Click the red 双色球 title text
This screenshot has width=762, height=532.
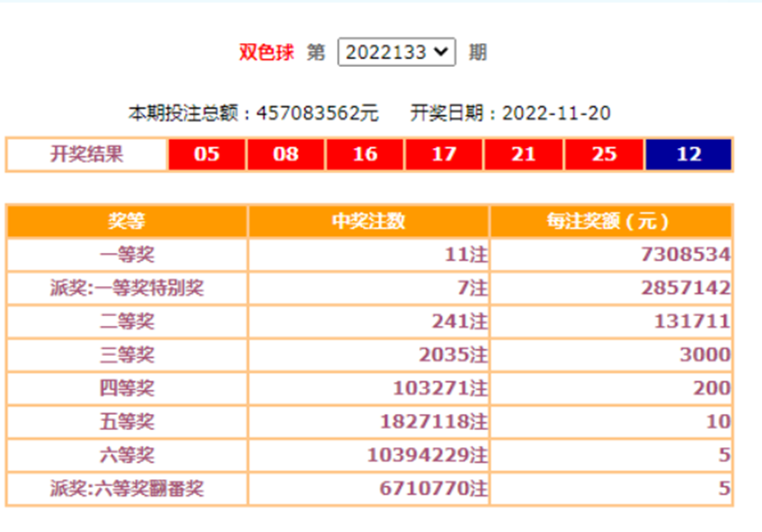pyautogui.click(x=267, y=52)
